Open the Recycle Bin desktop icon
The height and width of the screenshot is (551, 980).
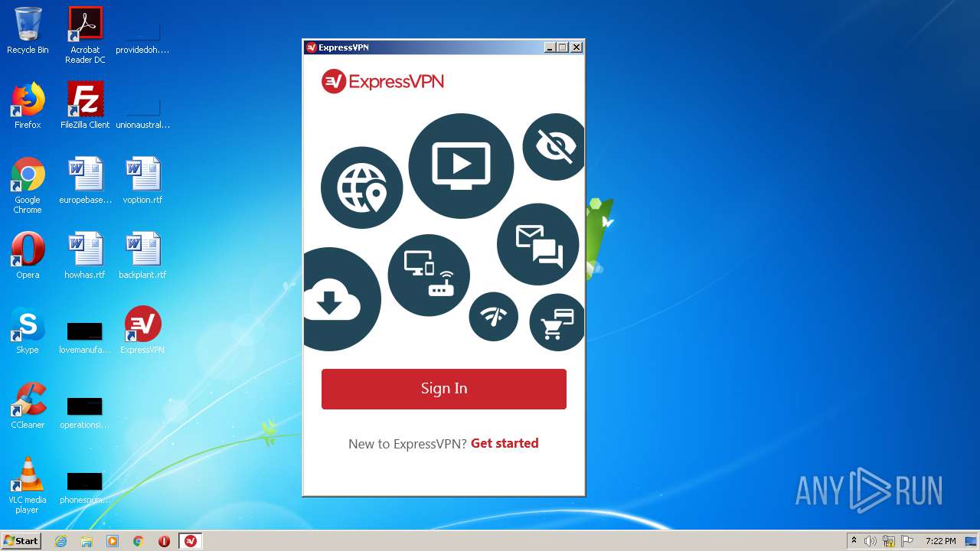(28, 31)
